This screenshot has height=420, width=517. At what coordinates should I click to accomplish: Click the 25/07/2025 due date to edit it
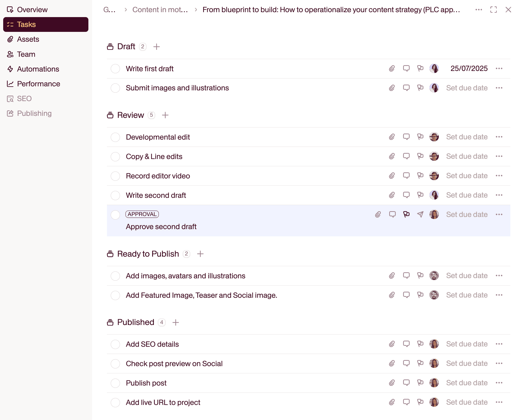click(469, 68)
